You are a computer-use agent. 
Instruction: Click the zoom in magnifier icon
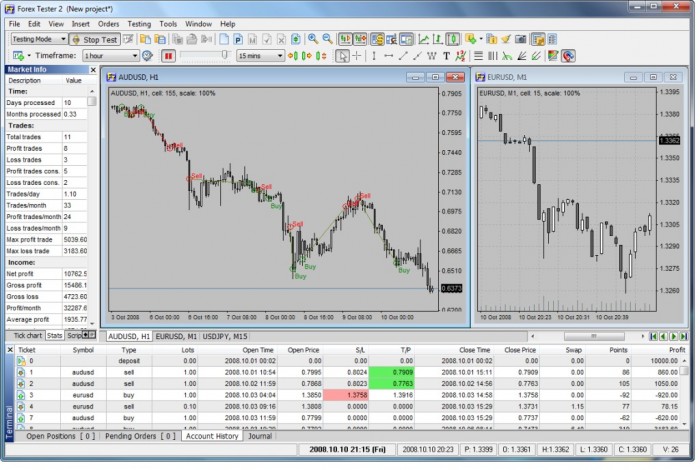click(312, 39)
